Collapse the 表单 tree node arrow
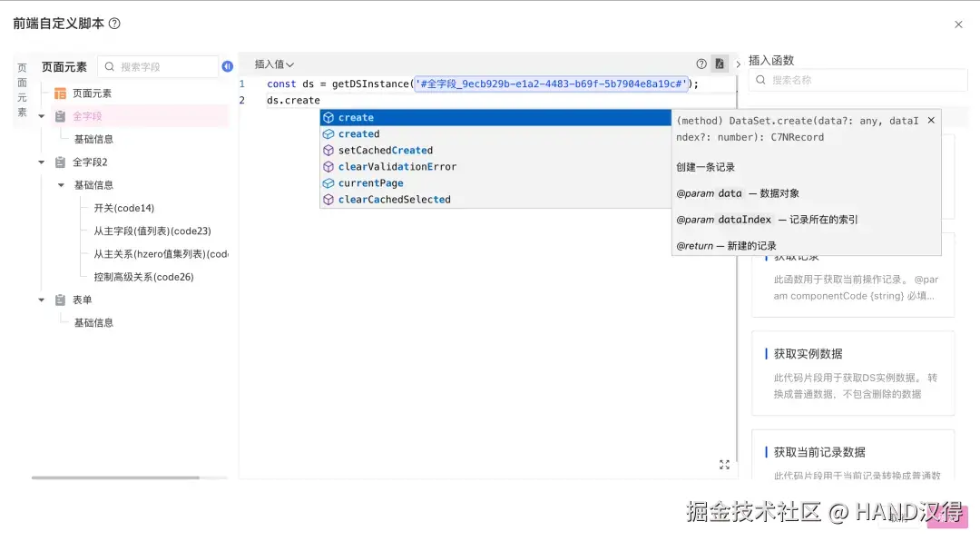This screenshot has width=980, height=541. click(x=41, y=300)
